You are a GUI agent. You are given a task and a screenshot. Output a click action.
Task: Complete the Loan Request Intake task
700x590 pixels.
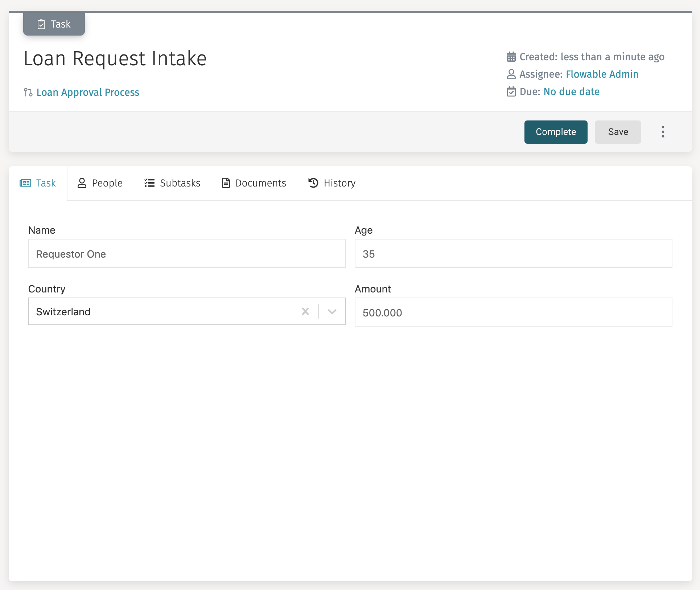coord(556,132)
